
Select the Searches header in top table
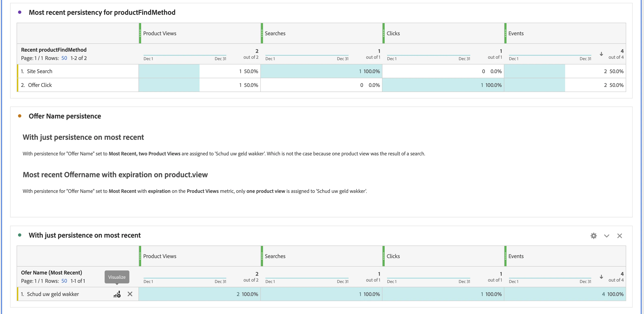[322, 33]
